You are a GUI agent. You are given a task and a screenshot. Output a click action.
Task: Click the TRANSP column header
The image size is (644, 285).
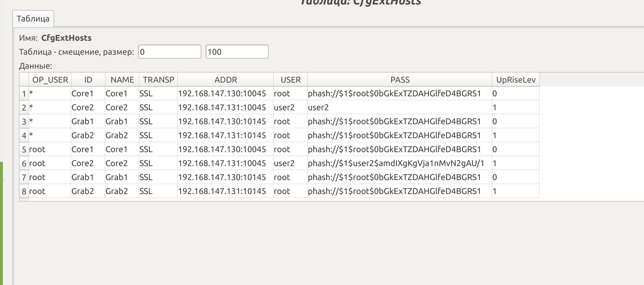[158, 80]
